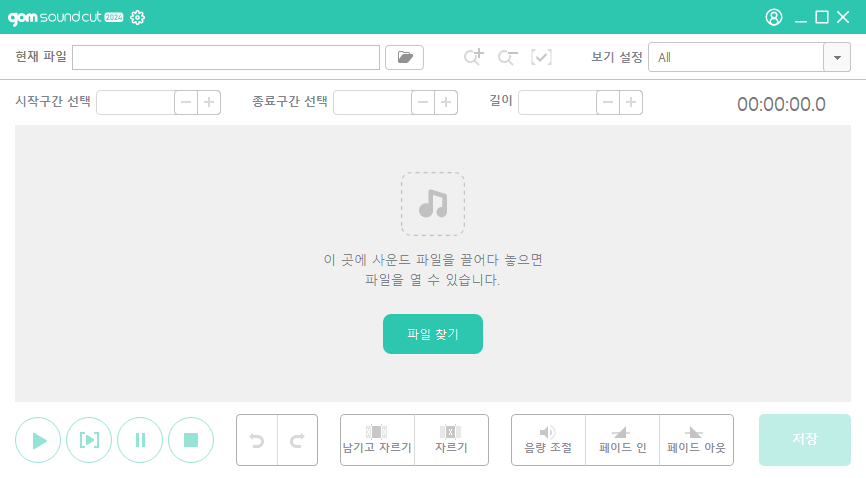Open the settings gear in title bar
This screenshot has width=866, height=478.
[138, 17]
